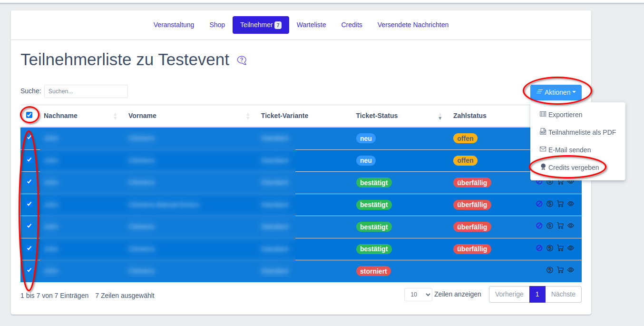The image size is (644, 326).
Task: Uncheck the select-all checkbox in table header
Action: 29,115
